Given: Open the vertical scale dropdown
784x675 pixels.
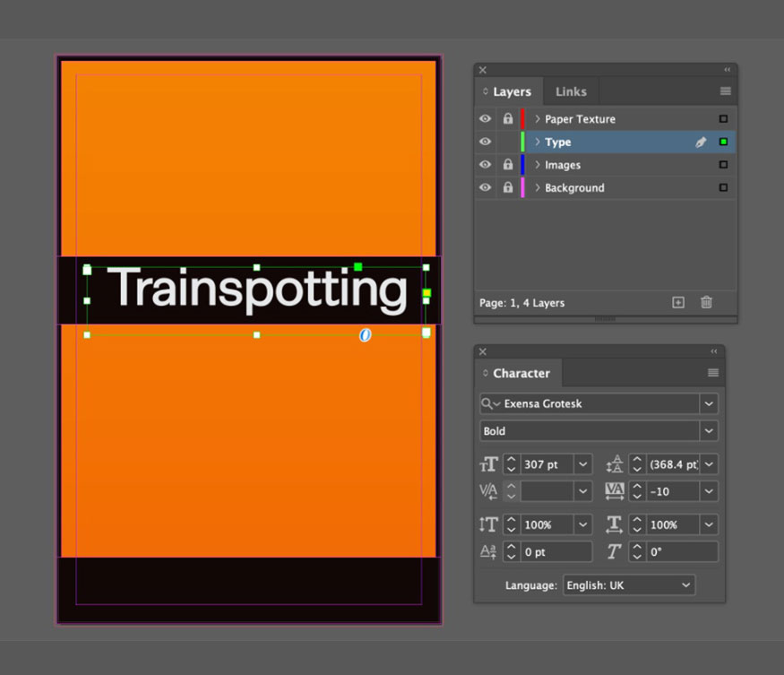Looking at the screenshot, I should pyautogui.click(x=583, y=524).
